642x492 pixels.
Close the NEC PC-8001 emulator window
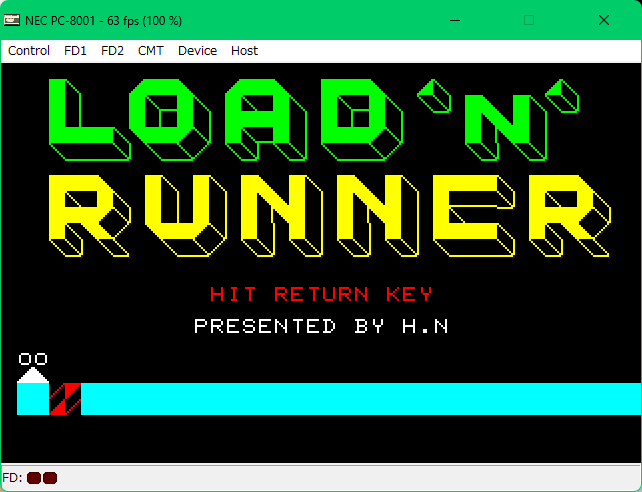point(603,20)
